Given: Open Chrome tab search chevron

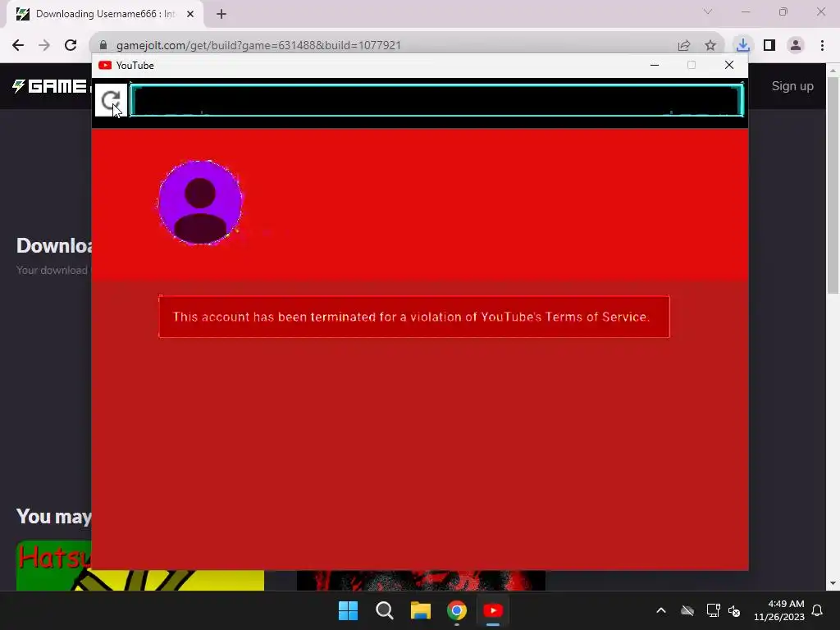Looking at the screenshot, I should [708, 11].
